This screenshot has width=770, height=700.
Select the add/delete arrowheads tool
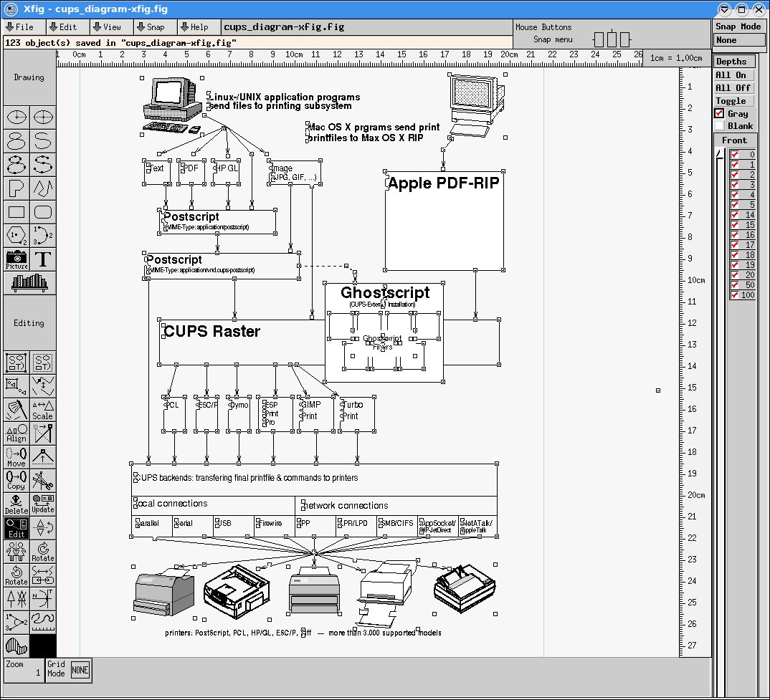tap(16, 598)
